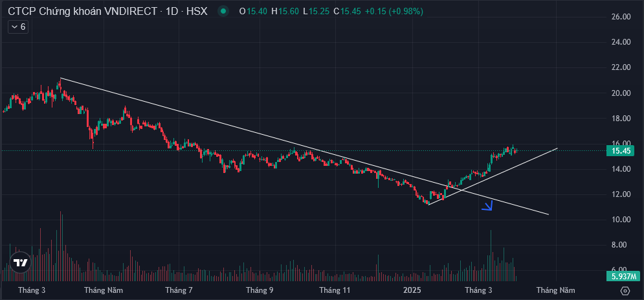Click the TradingView logo
Image resolution: width=644 pixels, height=300 pixels.
(20, 262)
